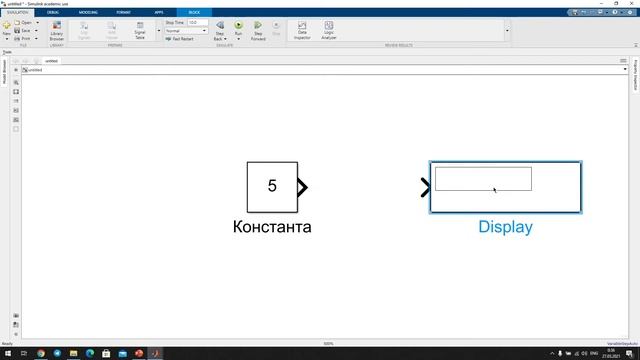640x360 pixels.
Task: Expand the Prepare gallery arrow
Action: point(159,31)
